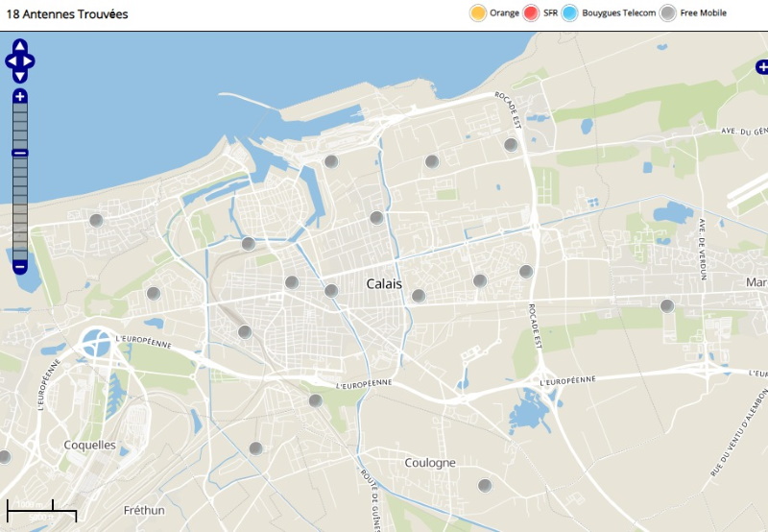Open the layer switcher plus button
Screen dimensions: 768x532
tap(761, 67)
